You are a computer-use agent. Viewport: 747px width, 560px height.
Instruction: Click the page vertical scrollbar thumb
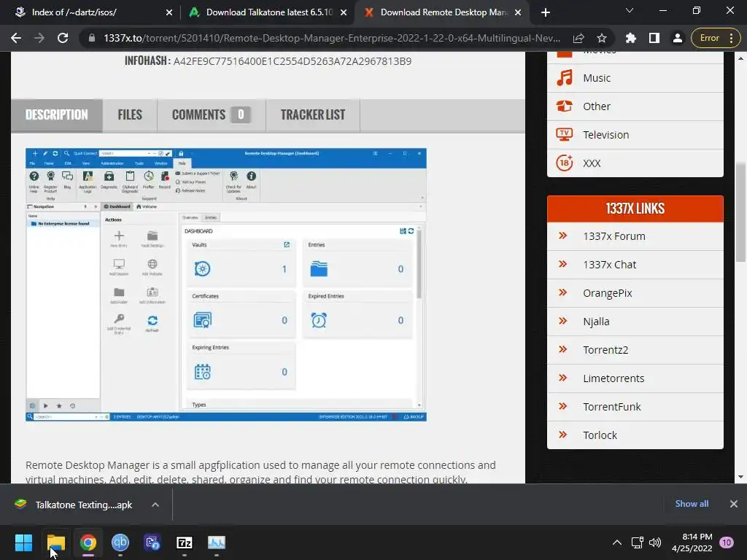(x=740, y=212)
